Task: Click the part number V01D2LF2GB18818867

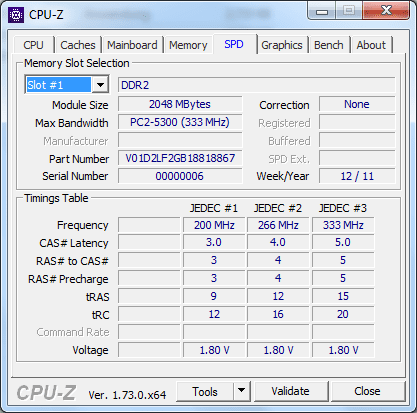Action: tap(180, 158)
